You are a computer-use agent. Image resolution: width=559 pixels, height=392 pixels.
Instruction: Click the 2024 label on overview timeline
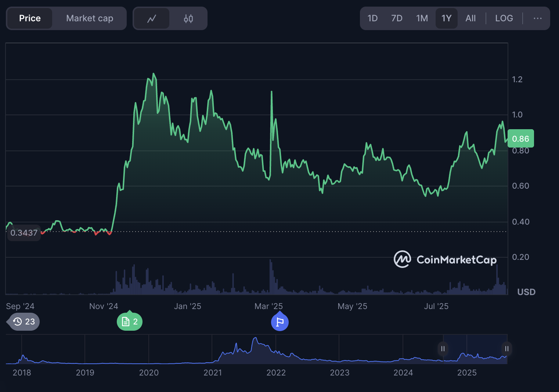point(403,373)
